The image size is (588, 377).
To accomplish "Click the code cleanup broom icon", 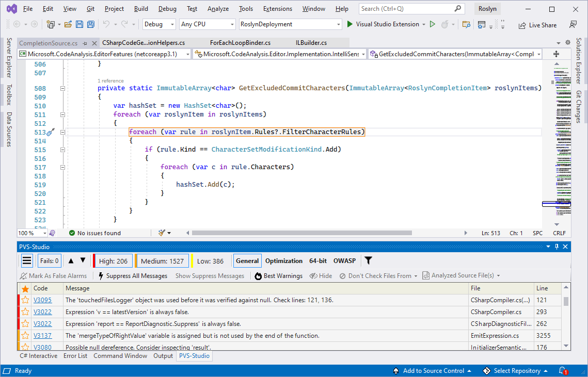I will (162, 233).
